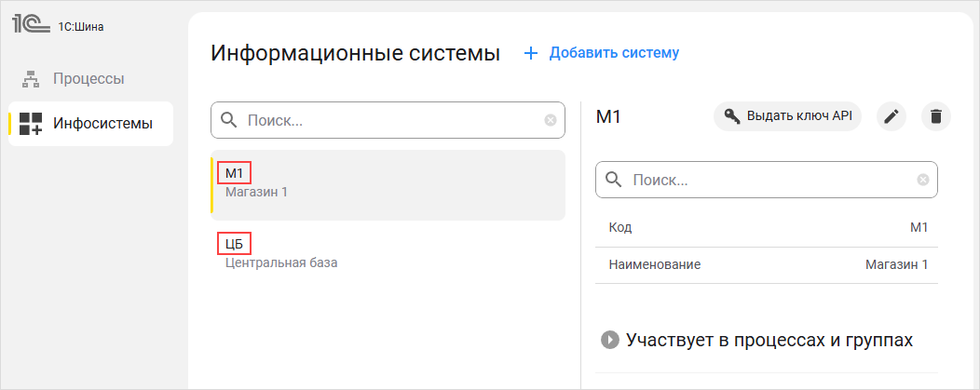
Task: Select ЦБ Центральная база list entry
Action: click(388, 253)
